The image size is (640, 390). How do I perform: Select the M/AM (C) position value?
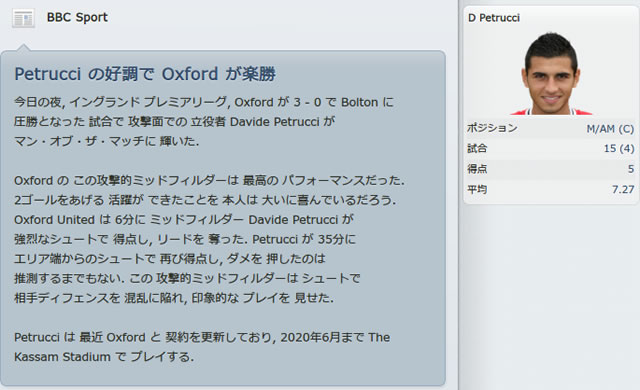pos(610,129)
